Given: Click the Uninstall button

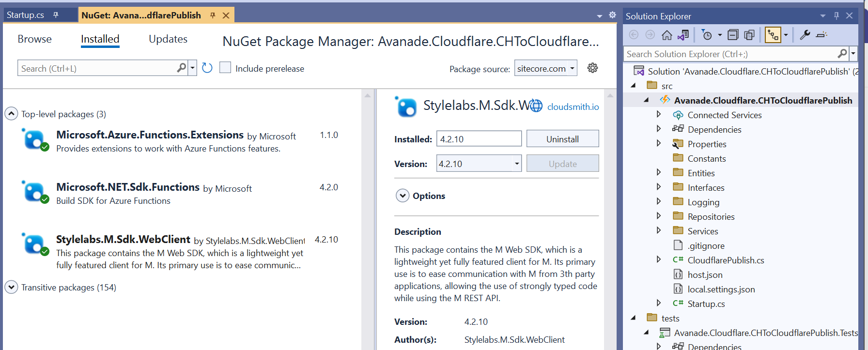Looking at the screenshot, I should (x=562, y=139).
